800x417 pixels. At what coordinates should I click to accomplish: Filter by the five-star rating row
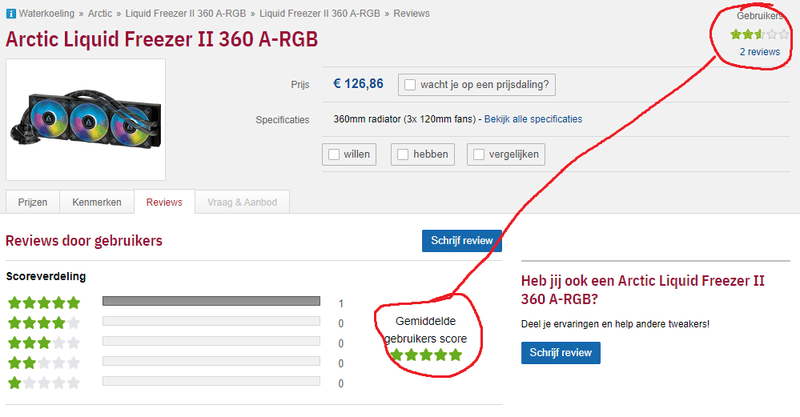[x=44, y=303]
